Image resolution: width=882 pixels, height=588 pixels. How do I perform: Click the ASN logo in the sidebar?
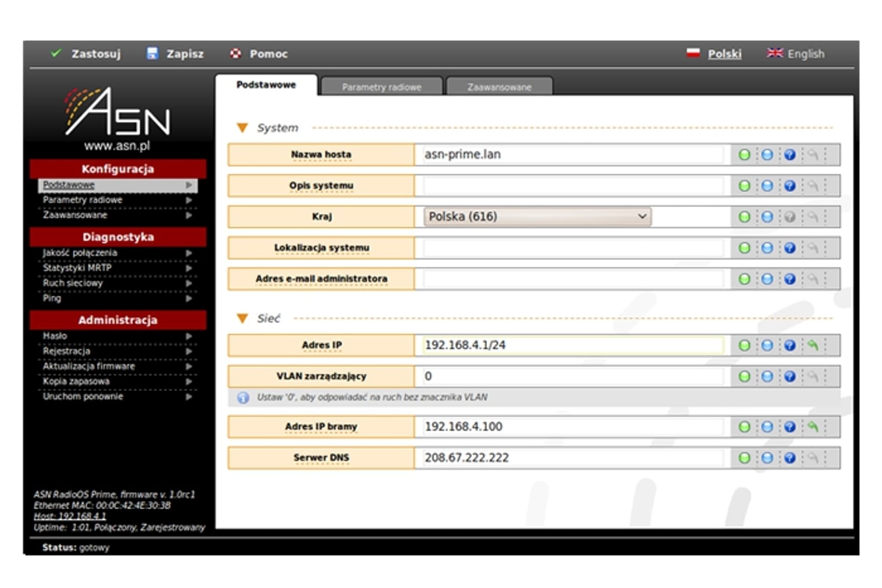[118, 111]
